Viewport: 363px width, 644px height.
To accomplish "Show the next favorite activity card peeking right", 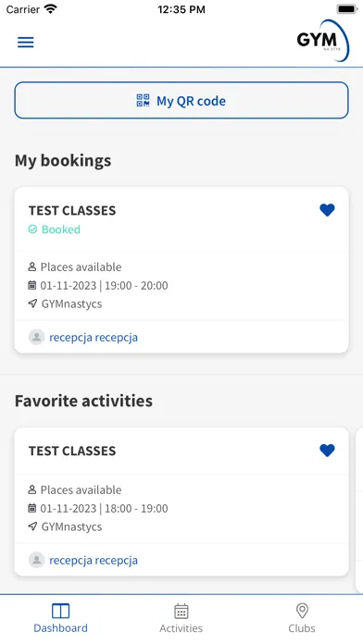I will coord(359,509).
